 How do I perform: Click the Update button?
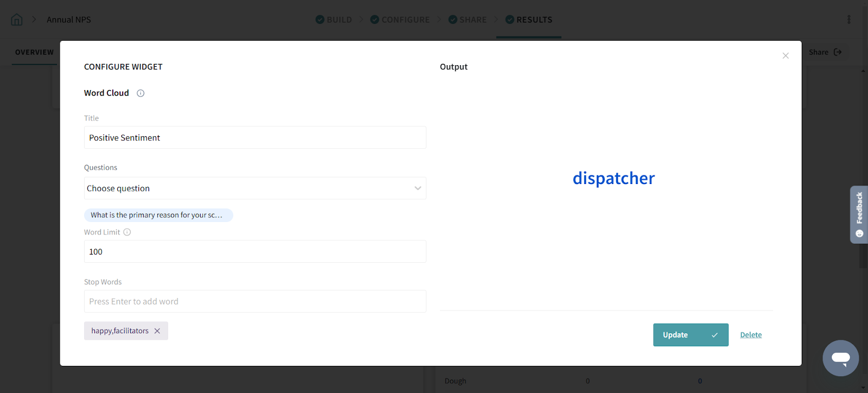pyautogui.click(x=690, y=335)
